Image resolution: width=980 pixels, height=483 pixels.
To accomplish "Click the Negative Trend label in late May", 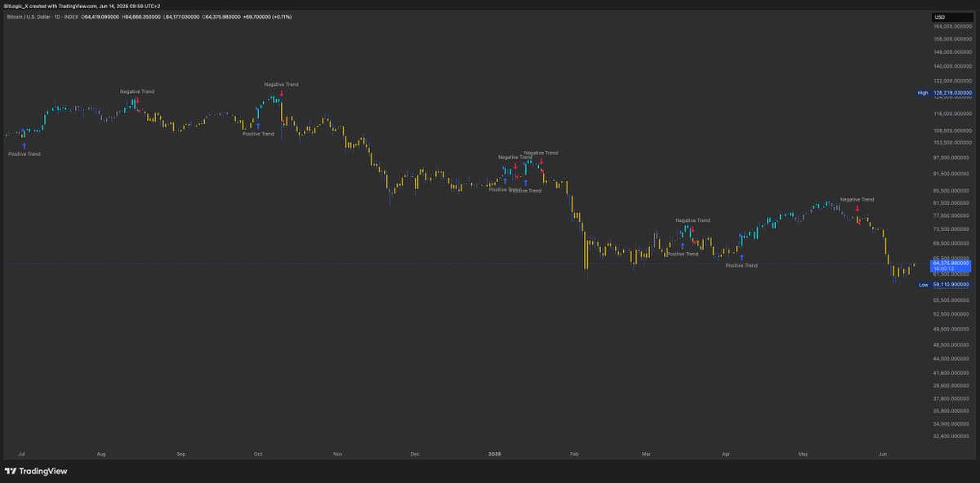I will coord(857,199).
